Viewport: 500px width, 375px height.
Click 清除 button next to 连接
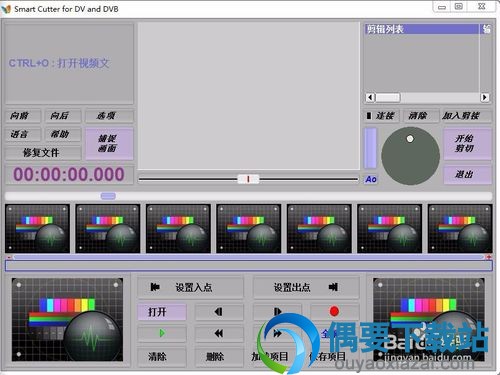[421, 116]
